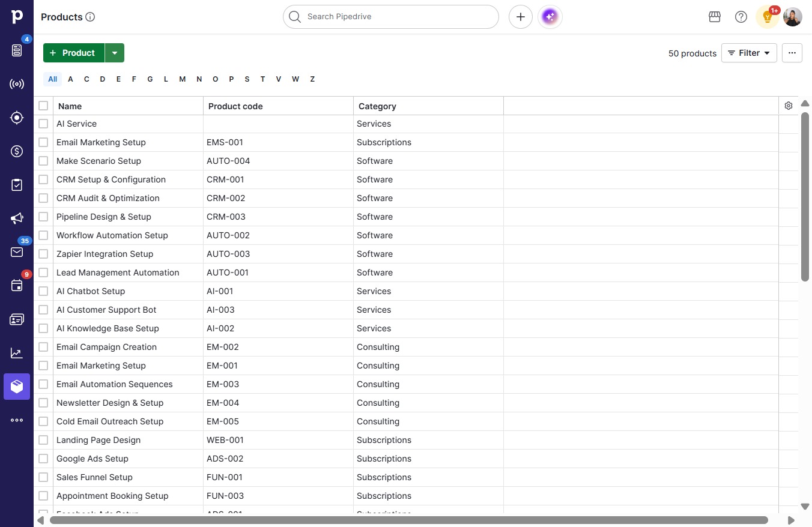Open the Workflow Automation Setup product
The image size is (812, 527).
(112, 235)
